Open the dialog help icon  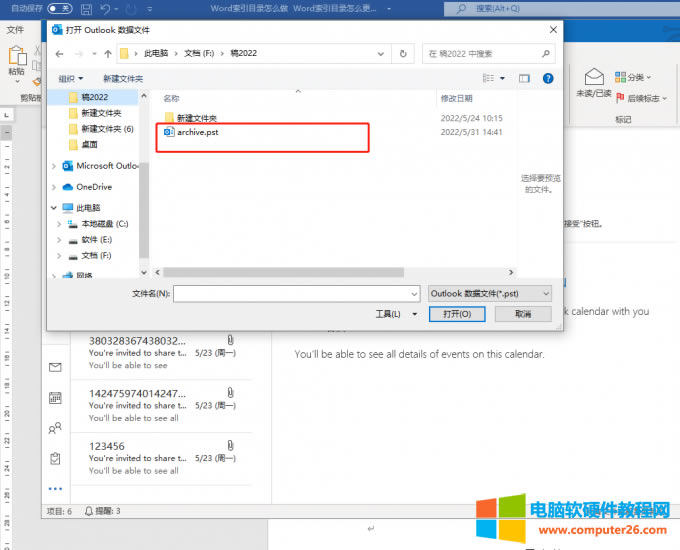coord(548,79)
